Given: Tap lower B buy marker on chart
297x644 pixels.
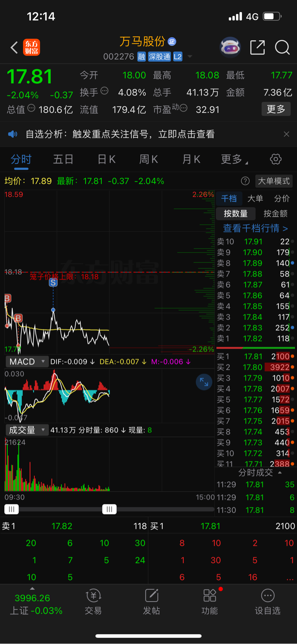Looking at the screenshot, I should click(x=18, y=318).
